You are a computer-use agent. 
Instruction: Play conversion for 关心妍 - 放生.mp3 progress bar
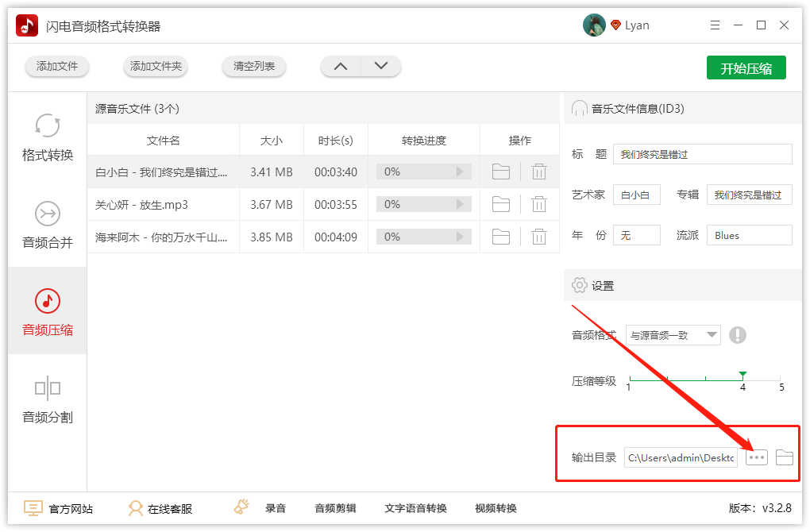[459, 204]
